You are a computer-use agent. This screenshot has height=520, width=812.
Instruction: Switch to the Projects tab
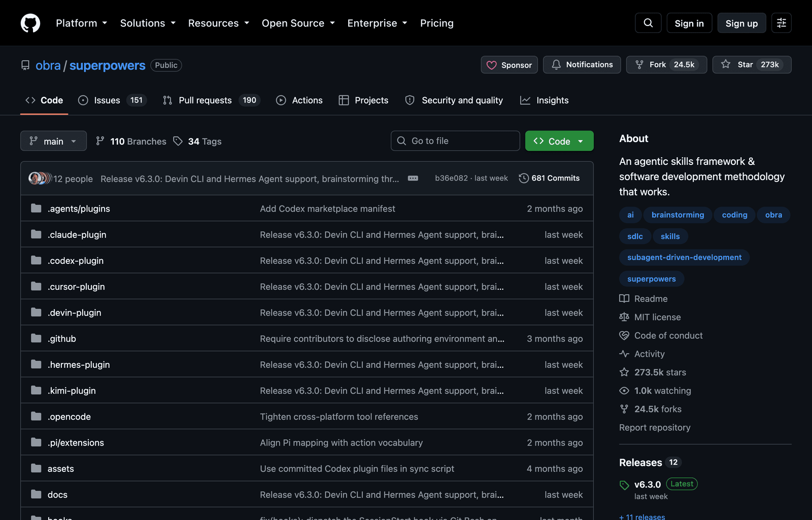(x=363, y=100)
